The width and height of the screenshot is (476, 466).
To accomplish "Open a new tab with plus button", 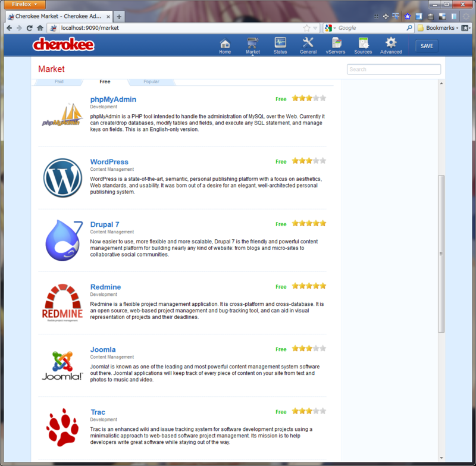I will (119, 17).
